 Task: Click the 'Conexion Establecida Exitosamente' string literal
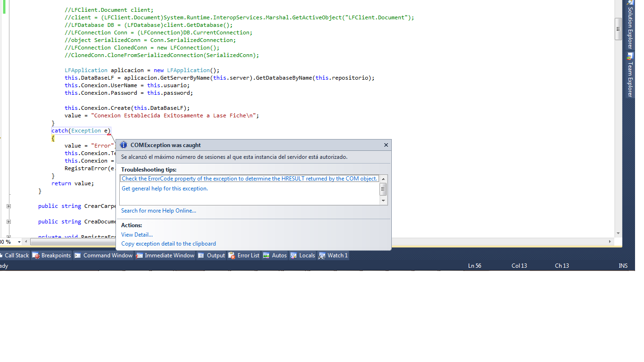point(173,115)
